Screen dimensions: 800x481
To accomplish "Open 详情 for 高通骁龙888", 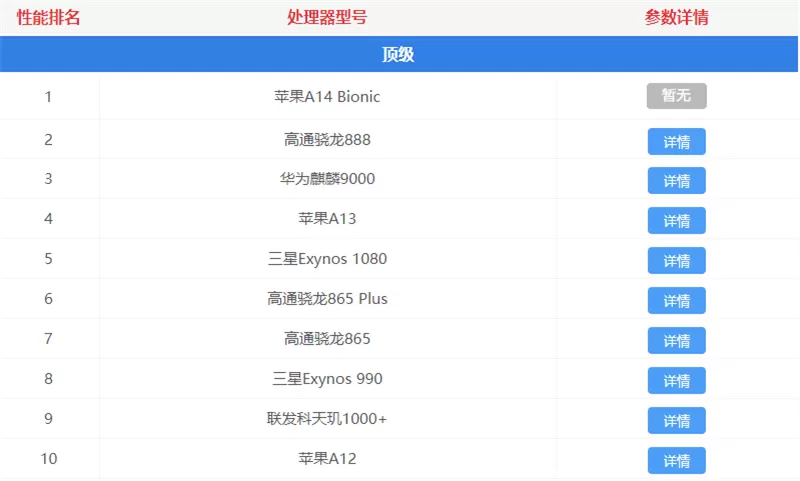I will pyautogui.click(x=677, y=141).
